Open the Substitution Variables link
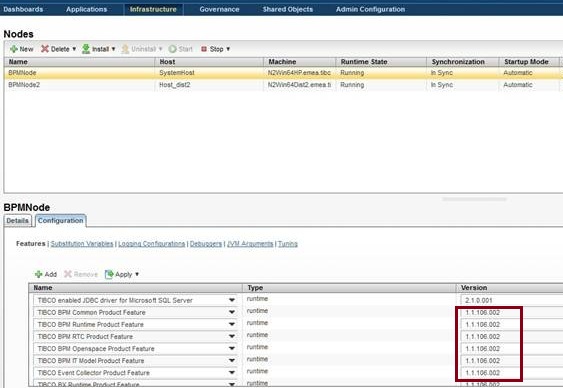The image size is (563, 388). [82, 244]
